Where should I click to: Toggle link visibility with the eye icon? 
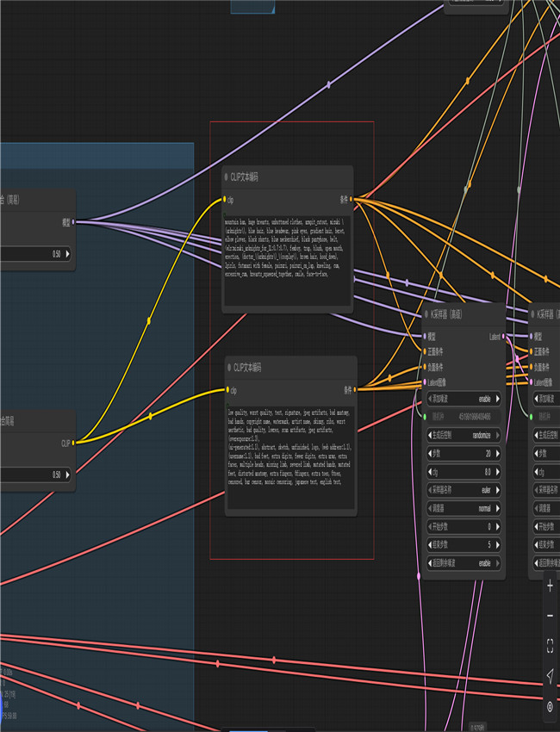550,706
